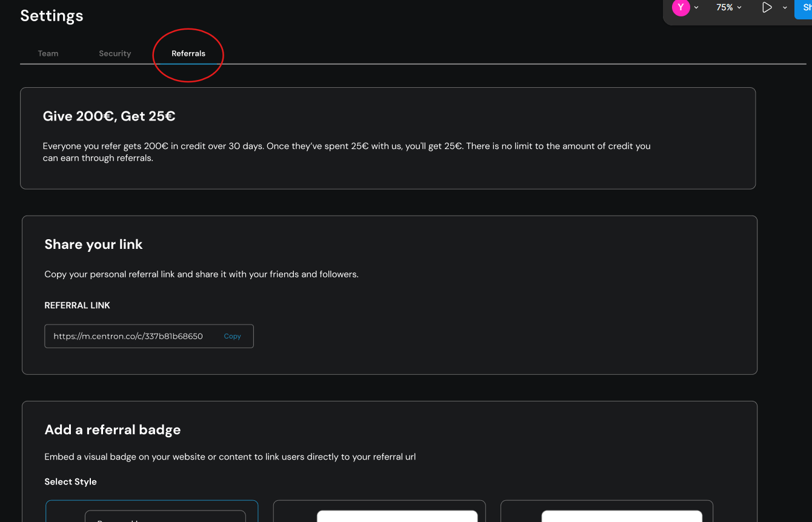Image resolution: width=812 pixels, height=522 pixels.
Task: Copy the referral link
Action: point(232,336)
